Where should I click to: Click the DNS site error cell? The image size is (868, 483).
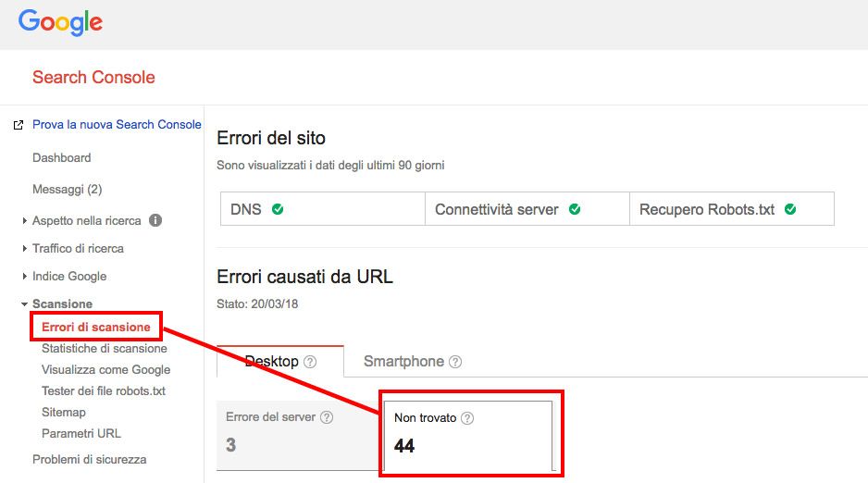click(x=323, y=208)
